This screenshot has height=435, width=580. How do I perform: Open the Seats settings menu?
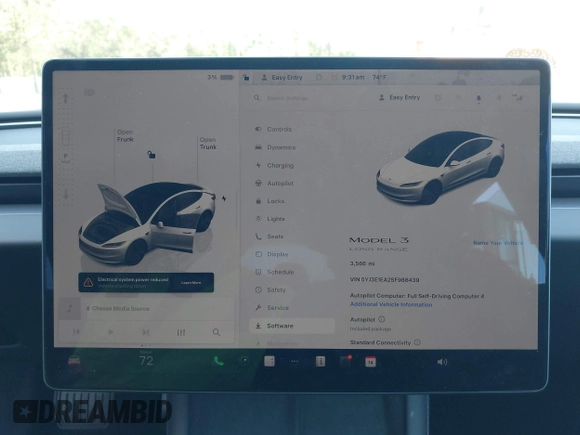coord(270,236)
